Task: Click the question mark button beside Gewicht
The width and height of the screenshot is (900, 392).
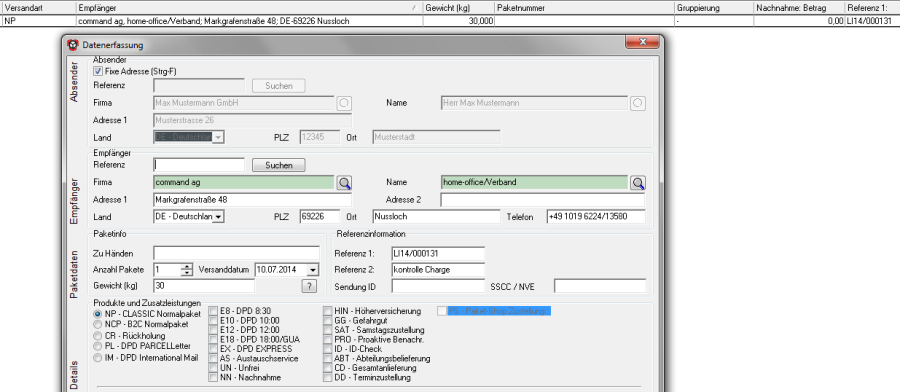Action: point(309,286)
